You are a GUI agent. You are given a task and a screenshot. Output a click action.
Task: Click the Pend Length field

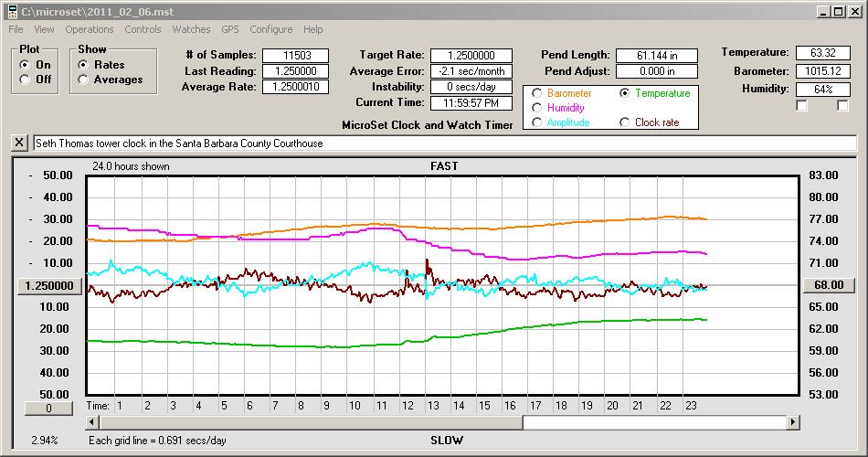657,56
